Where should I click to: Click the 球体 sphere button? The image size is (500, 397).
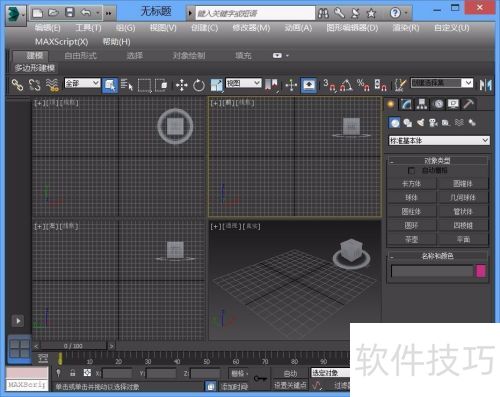(x=412, y=198)
